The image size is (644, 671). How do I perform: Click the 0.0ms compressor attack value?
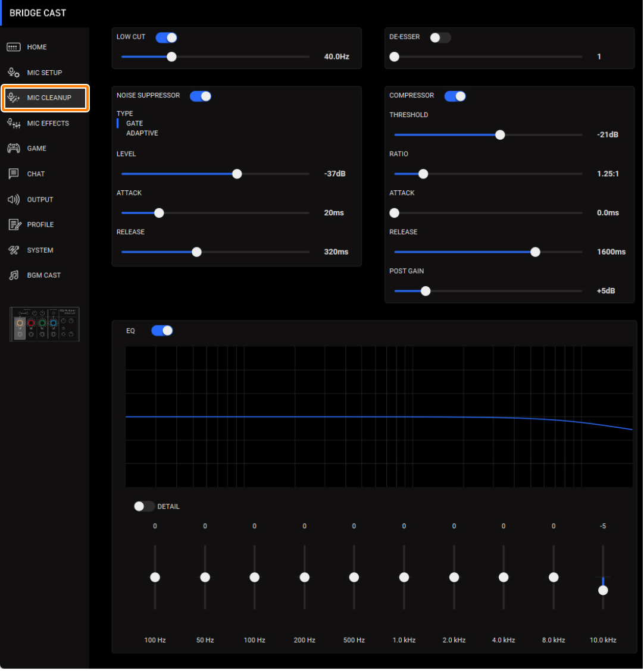point(608,213)
